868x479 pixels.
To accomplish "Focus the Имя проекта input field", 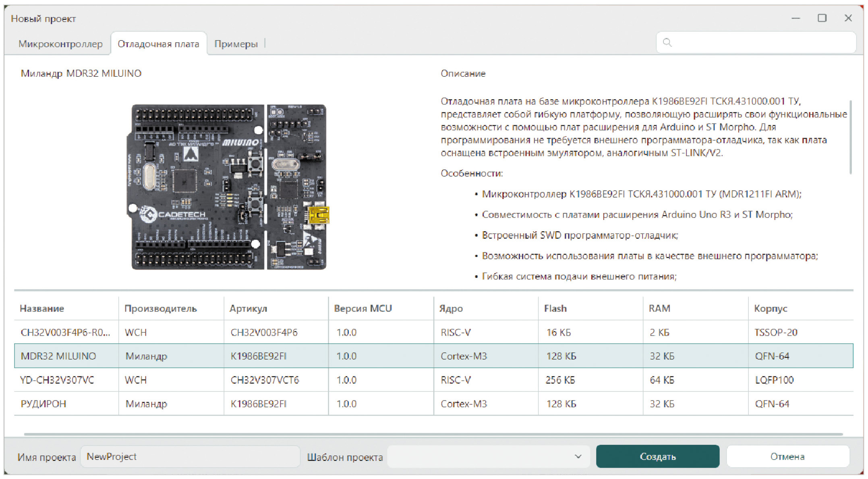I will [190, 456].
